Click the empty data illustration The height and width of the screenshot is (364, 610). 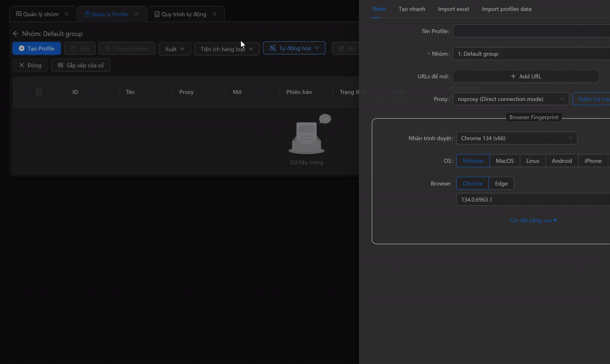click(x=307, y=136)
